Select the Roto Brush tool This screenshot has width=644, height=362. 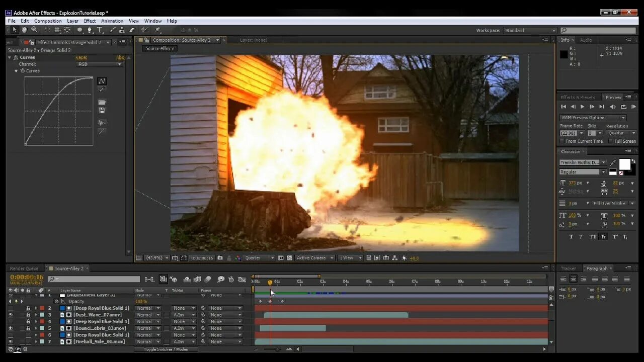coord(145,30)
